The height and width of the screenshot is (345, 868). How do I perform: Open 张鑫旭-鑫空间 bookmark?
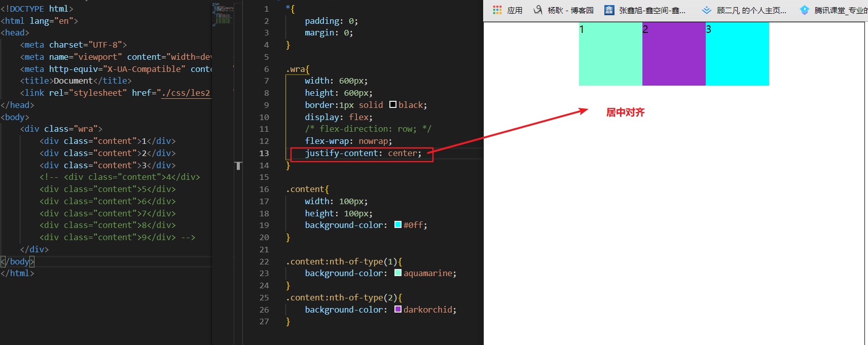point(652,10)
